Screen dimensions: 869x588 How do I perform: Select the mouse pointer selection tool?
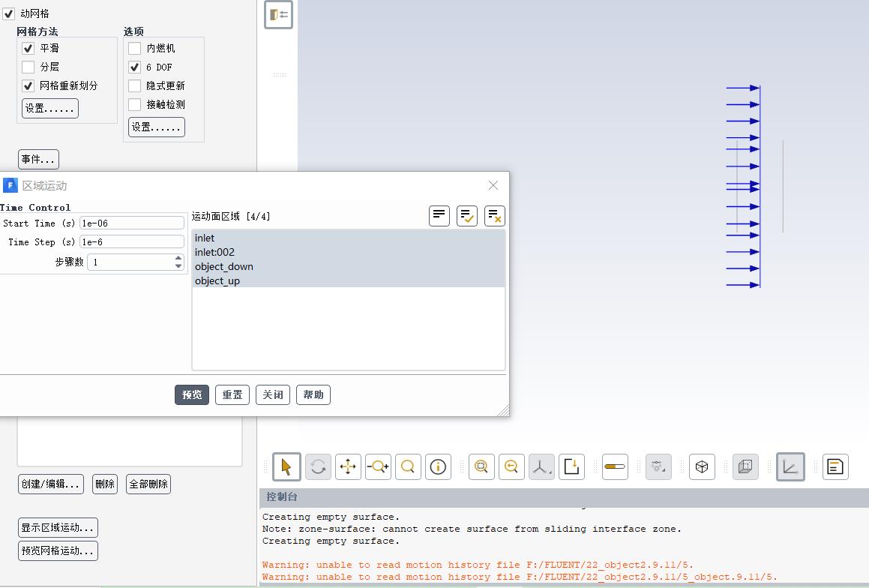286,466
